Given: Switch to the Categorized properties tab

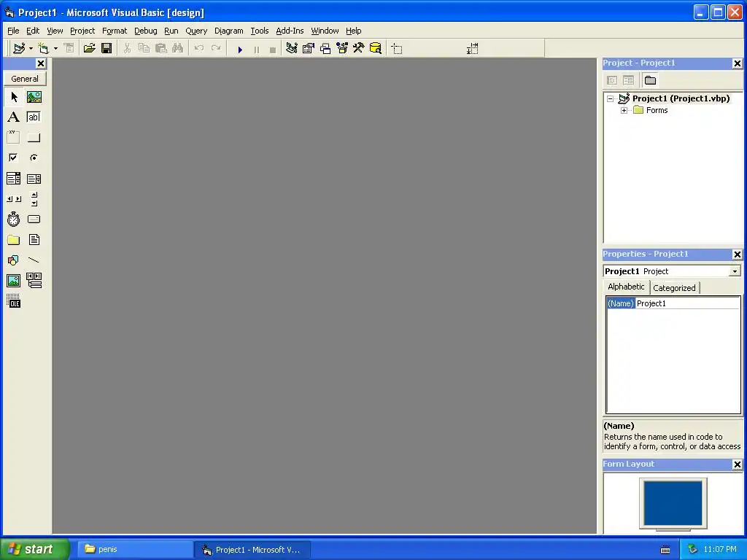Looking at the screenshot, I should (x=674, y=287).
